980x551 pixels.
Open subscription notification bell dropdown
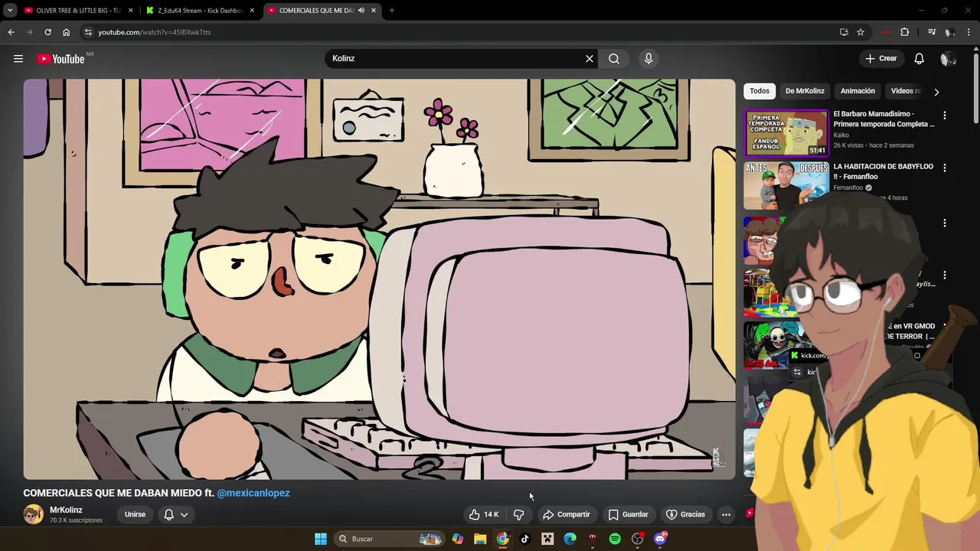pyautogui.click(x=175, y=514)
